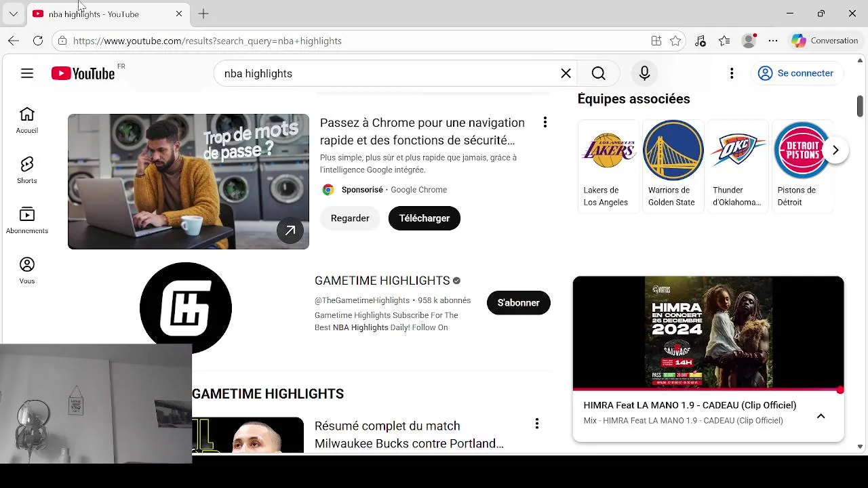Click the HIMRA concert mini-player video

pos(708,333)
